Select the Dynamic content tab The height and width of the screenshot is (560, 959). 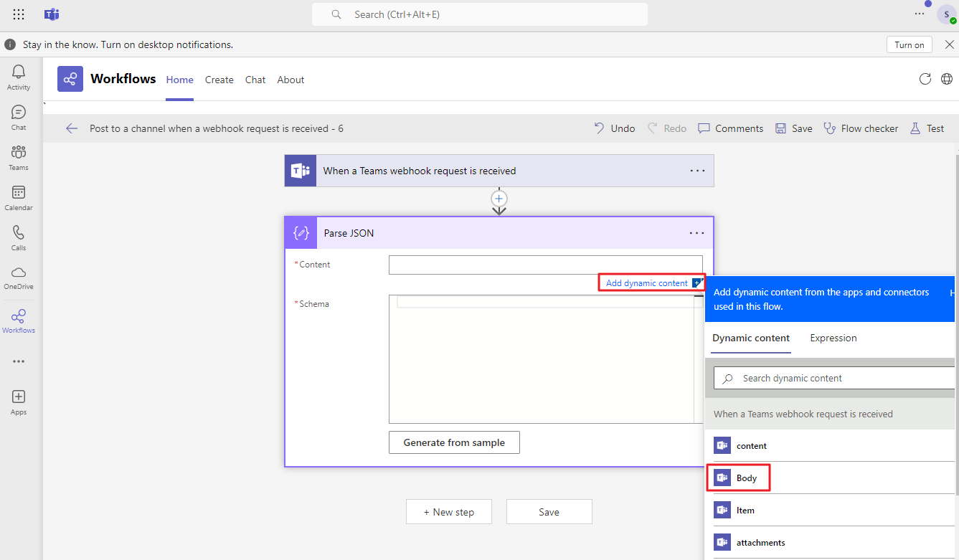(751, 338)
